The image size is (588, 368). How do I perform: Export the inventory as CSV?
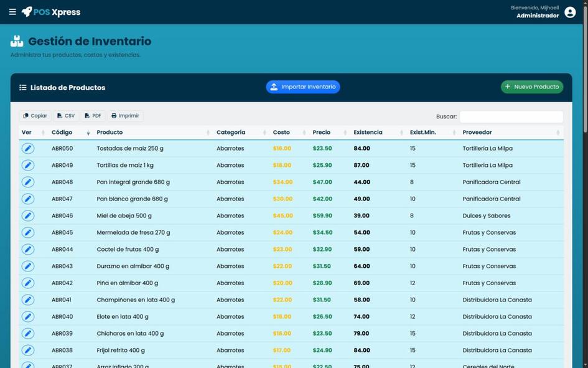66,116
